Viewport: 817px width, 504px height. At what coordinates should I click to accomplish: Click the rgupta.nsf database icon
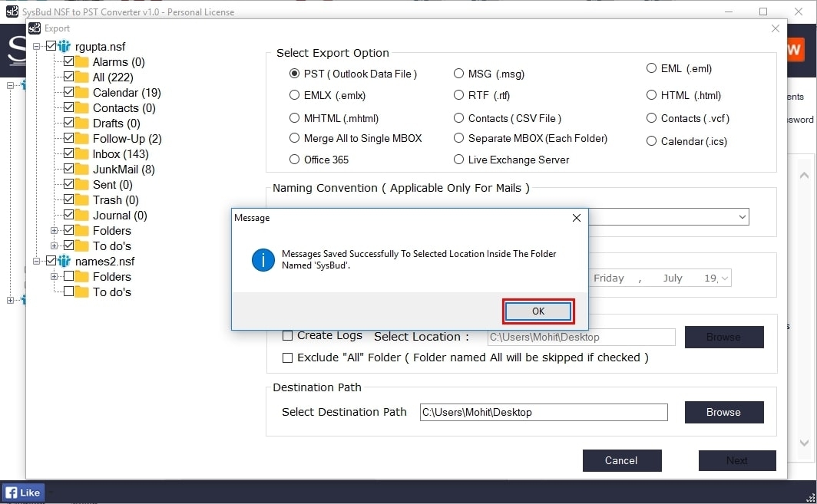64,46
